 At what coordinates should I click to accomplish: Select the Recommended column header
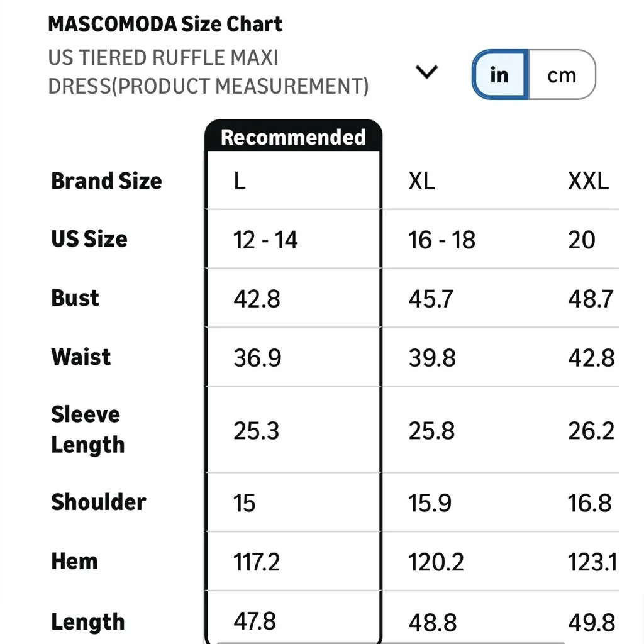pyautogui.click(x=293, y=137)
